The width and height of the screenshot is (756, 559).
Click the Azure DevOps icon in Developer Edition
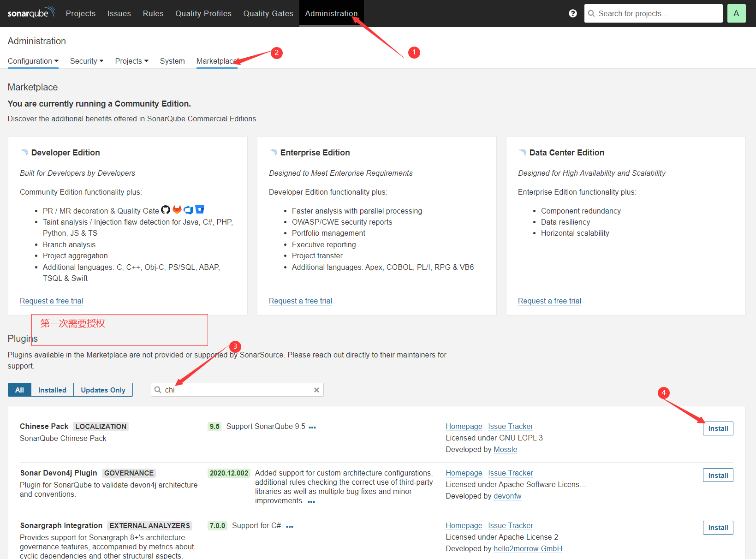(188, 210)
